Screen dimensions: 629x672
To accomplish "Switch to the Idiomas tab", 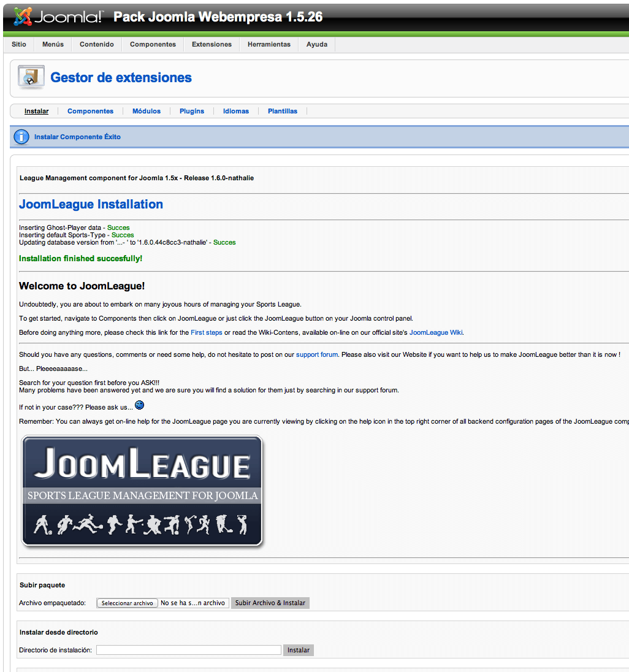I will pos(236,112).
